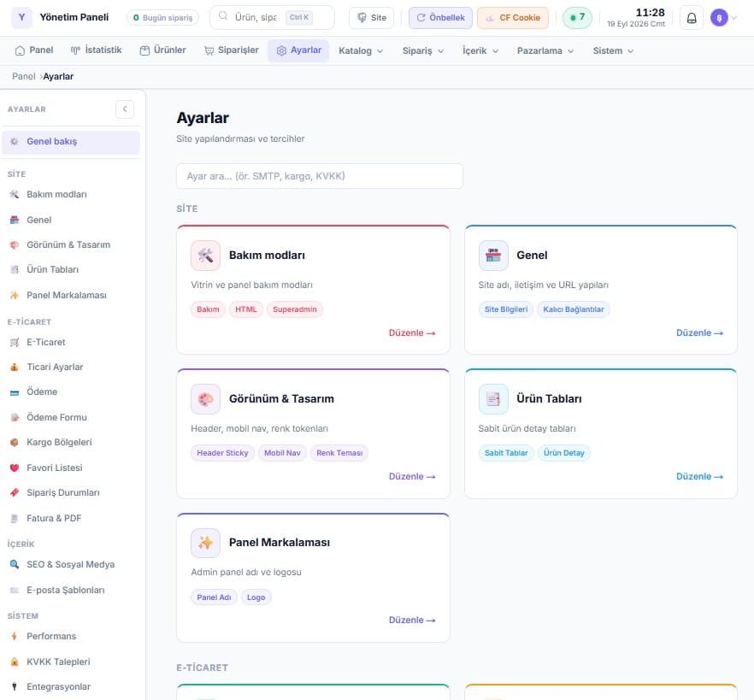Click the CF Cookie button
The width and height of the screenshot is (754, 700).
click(x=513, y=18)
